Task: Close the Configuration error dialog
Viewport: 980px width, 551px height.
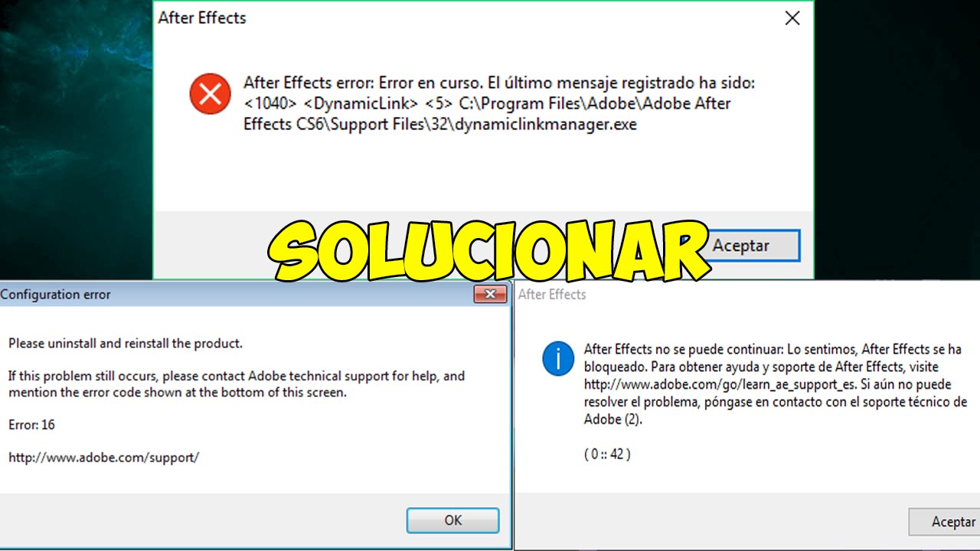Action: pos(490,294)
